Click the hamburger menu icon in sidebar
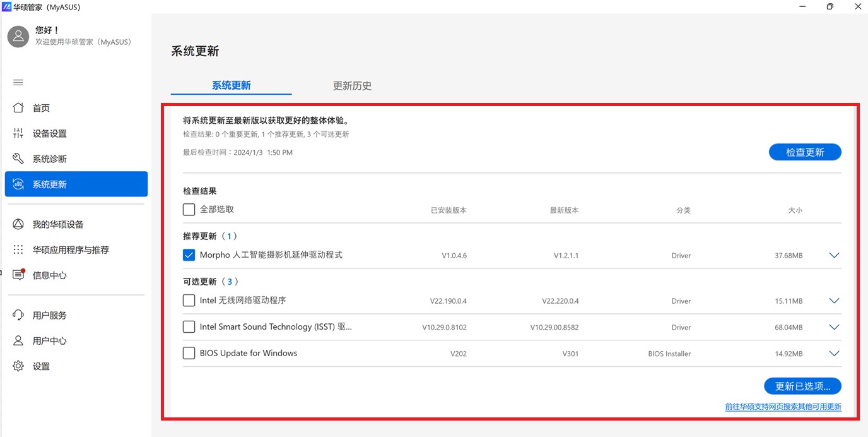The width and height of the screenshot is (868, 437). [18, 83]
